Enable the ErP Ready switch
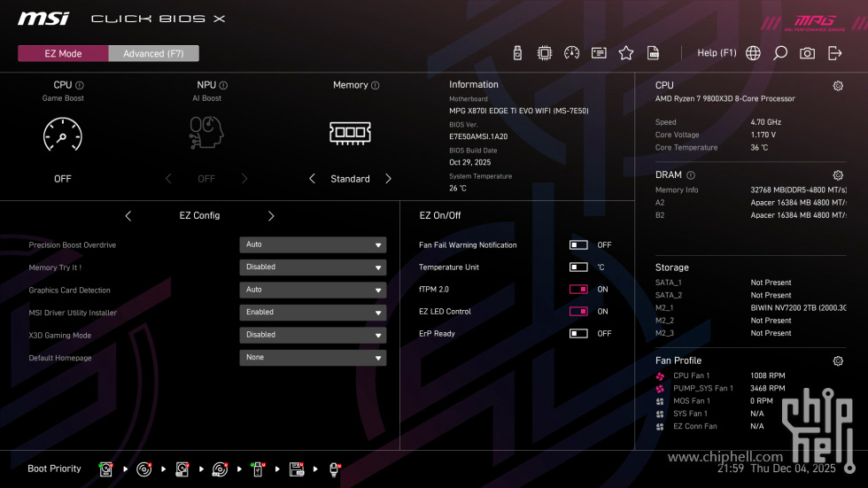The height and width of the screenshot is (488, 868). click(578, 334)
